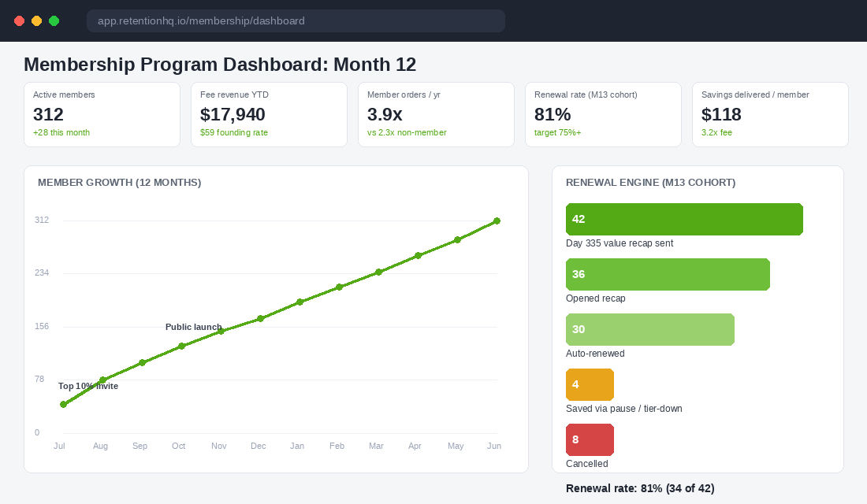The height and width of the screenshot is (504, 867).
Task: Click the 'Opened recap' label
Action: coord(596,298)
